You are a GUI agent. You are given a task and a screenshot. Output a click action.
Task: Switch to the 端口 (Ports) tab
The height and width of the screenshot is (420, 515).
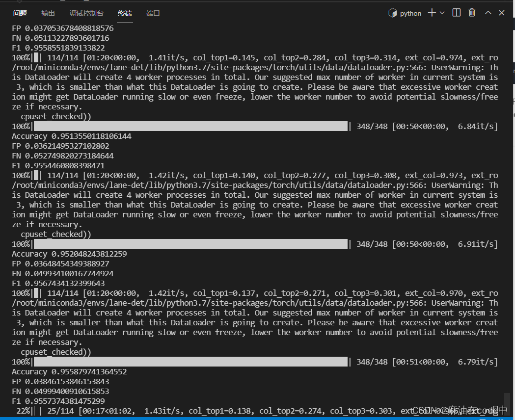[x=153, y=13]
